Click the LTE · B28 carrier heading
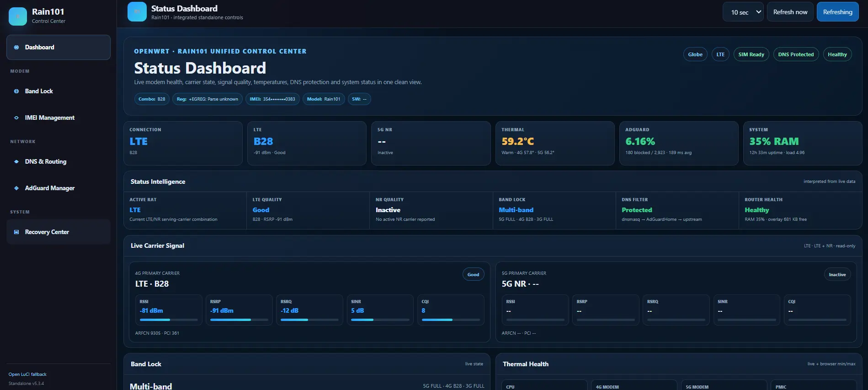The image size is (868, 390). pos(152,284)
